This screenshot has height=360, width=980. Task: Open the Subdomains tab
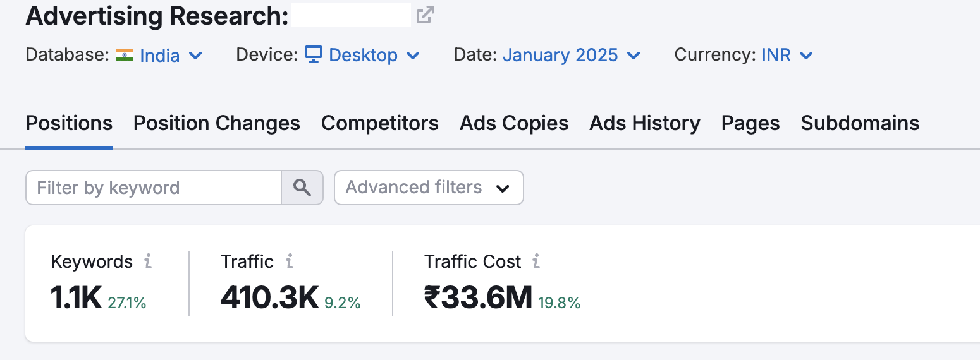[860, 123]
